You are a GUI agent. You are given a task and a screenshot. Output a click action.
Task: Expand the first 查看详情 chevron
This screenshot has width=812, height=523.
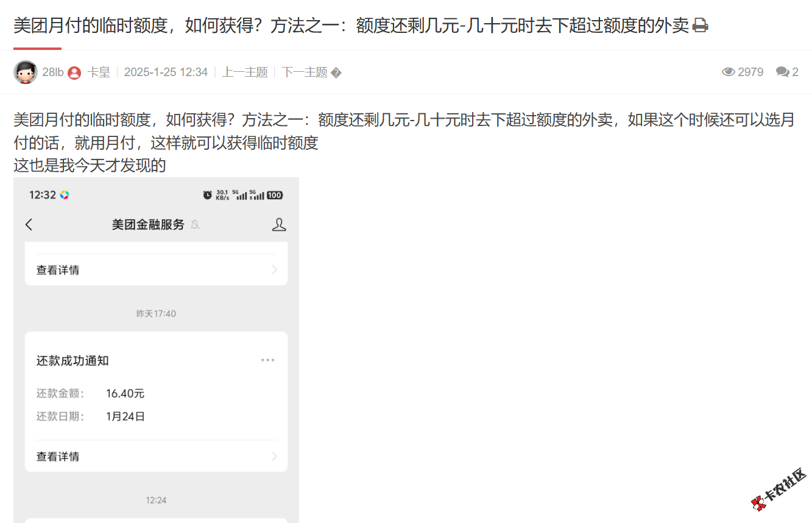point(275,270)
